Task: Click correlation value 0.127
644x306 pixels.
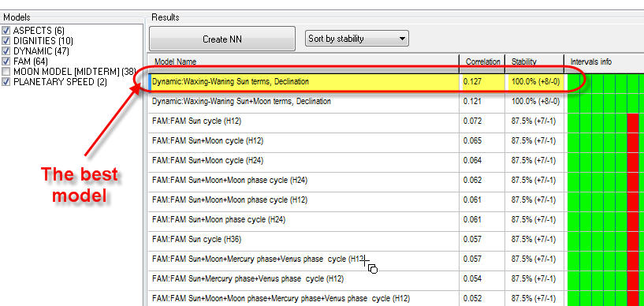Action: click(472, 82)
